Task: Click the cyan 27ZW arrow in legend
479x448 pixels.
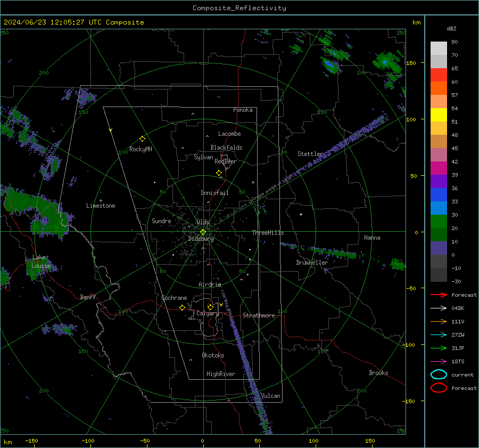Action: (439, 335)
